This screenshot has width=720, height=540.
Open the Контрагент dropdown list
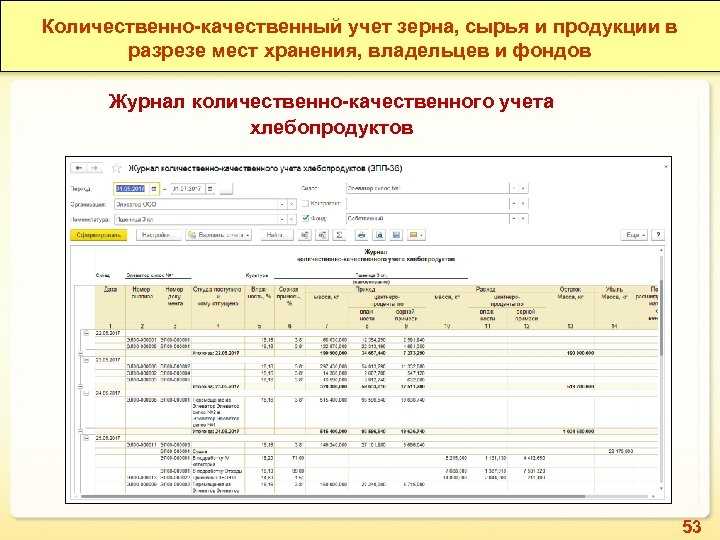[x=514, y=203]
